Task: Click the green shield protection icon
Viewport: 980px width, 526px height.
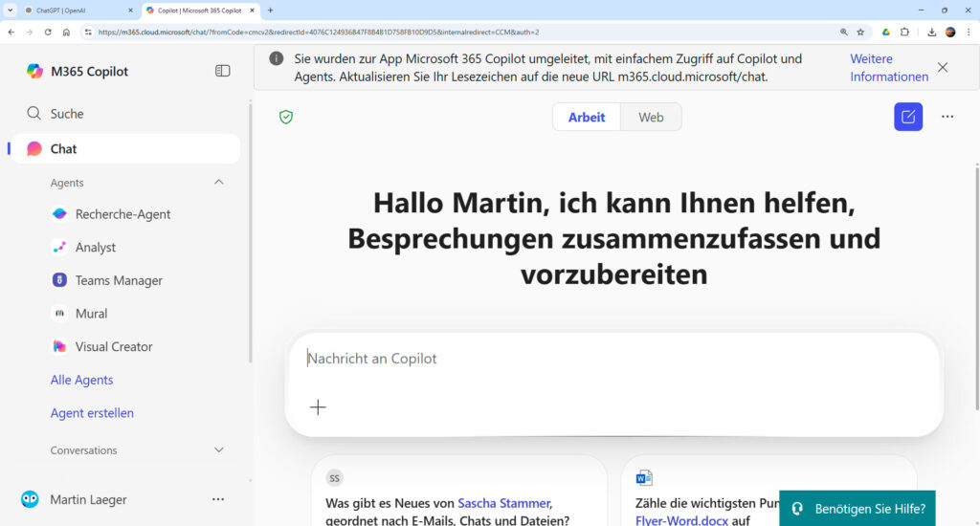Action: click(286, 117)
